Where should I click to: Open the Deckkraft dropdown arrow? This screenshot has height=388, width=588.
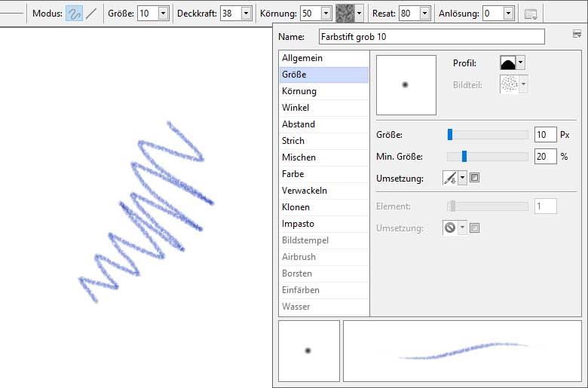[246, 14]
